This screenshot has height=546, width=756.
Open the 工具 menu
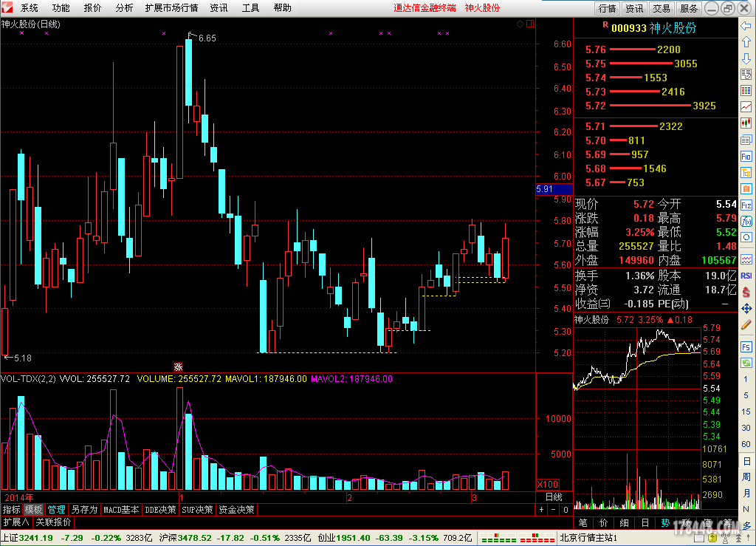tap(250, 7)
